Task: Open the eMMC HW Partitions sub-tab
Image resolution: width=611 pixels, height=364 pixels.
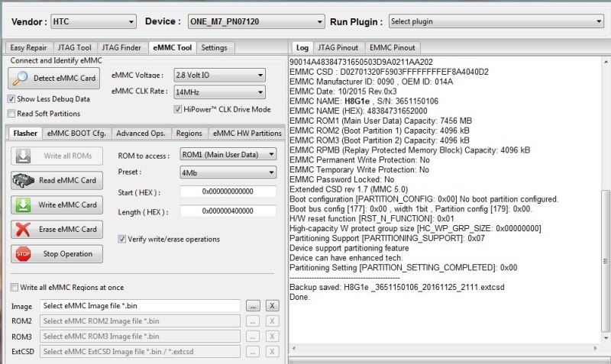Action: point(247,133)
